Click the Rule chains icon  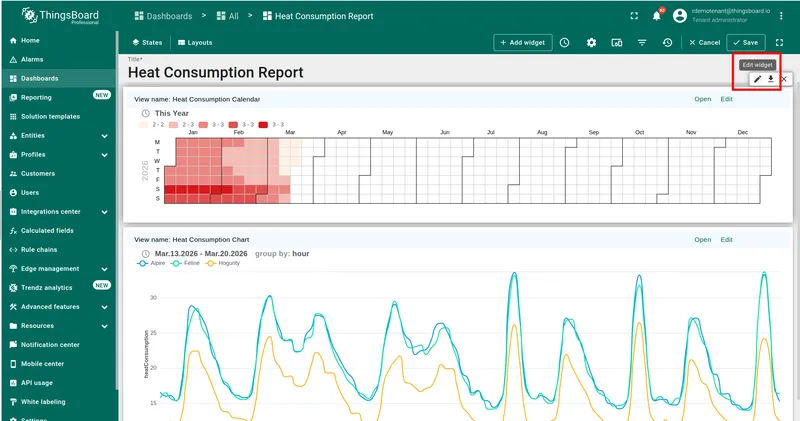pyautogui.click(x=13, y=250)
